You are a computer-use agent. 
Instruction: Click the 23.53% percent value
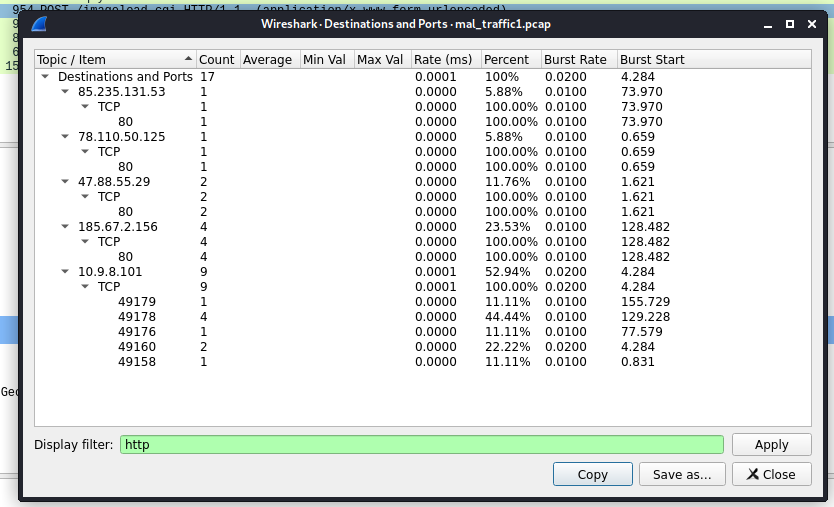[x=507, y=227]
